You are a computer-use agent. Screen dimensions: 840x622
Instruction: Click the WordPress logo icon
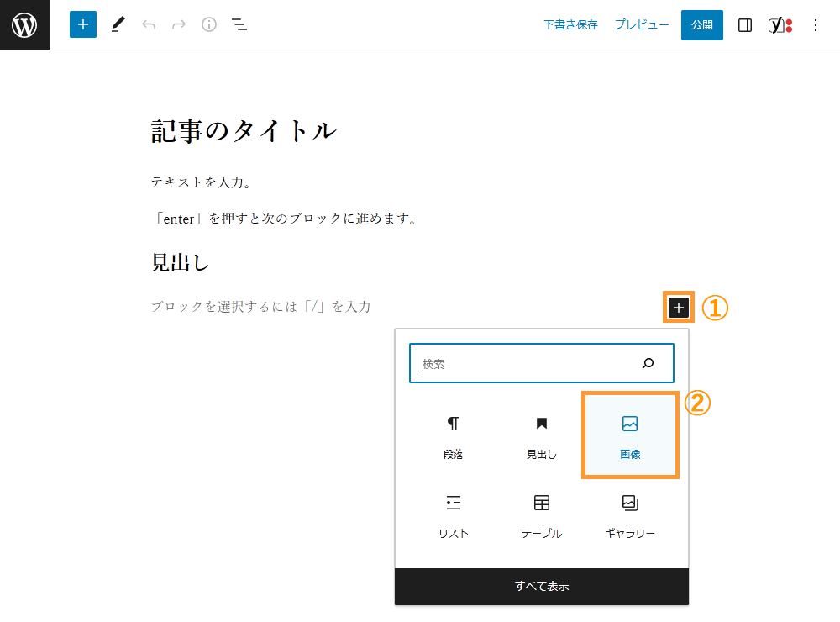coord(24,24)
